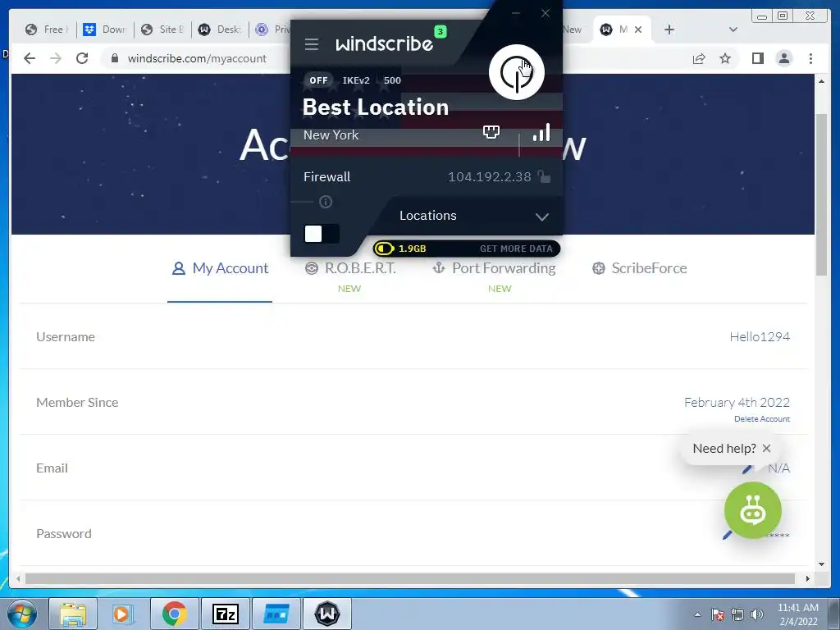
Task: Toggle the Windscribe Firewall switch
Action: (x=322, y=234)
